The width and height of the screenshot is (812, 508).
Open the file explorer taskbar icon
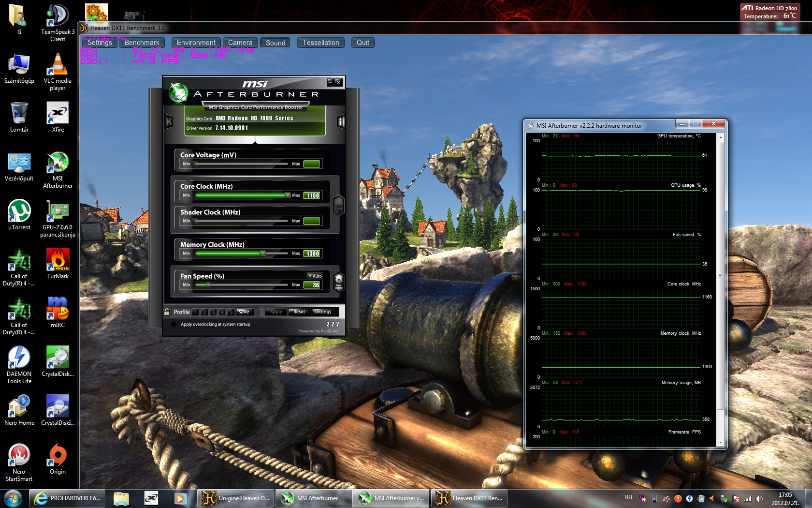point(121,498)
